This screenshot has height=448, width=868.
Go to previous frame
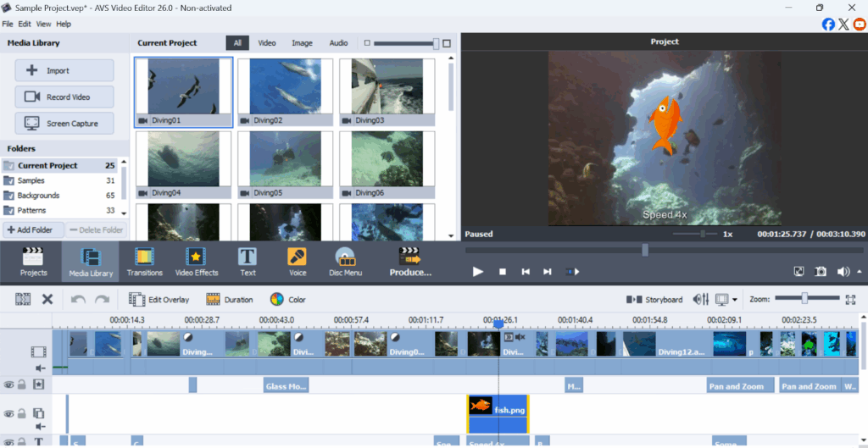(526, 272)
